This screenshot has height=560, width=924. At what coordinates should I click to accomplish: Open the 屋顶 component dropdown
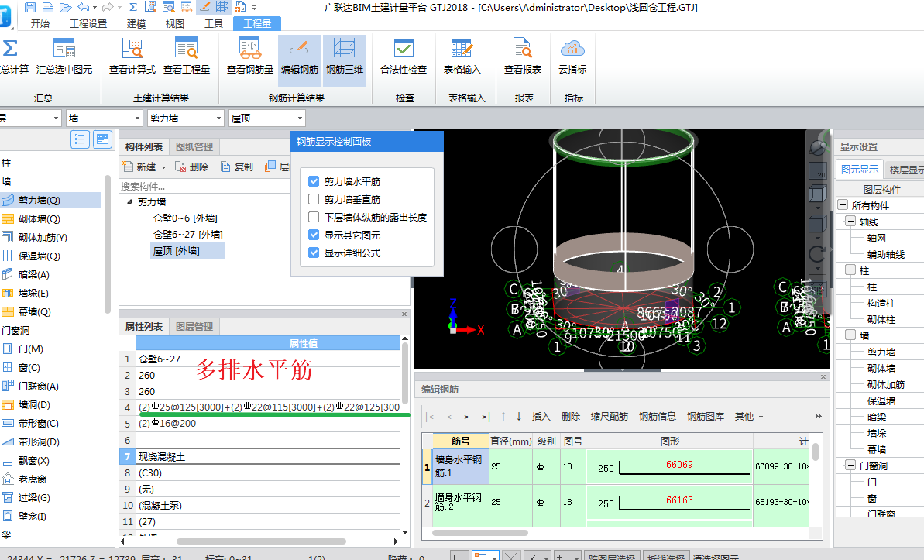click(x=267, y=119)
